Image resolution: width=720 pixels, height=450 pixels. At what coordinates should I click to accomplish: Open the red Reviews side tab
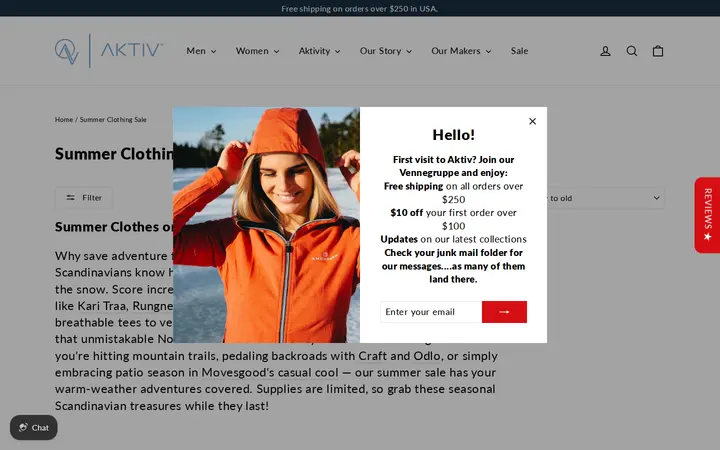coord(707,215)
